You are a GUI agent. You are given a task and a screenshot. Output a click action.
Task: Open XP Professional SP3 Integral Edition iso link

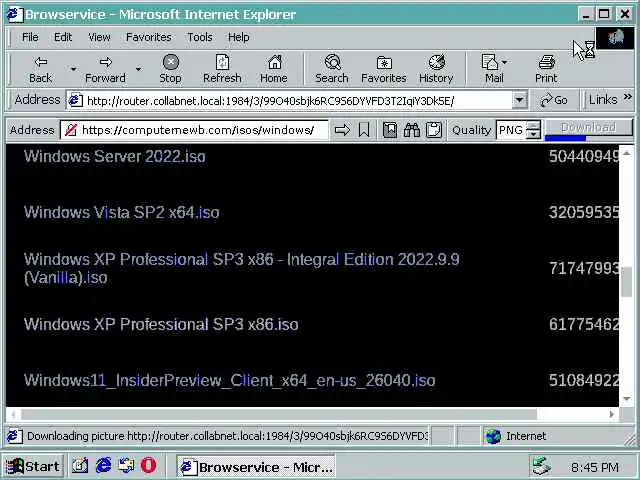(242, 268)
